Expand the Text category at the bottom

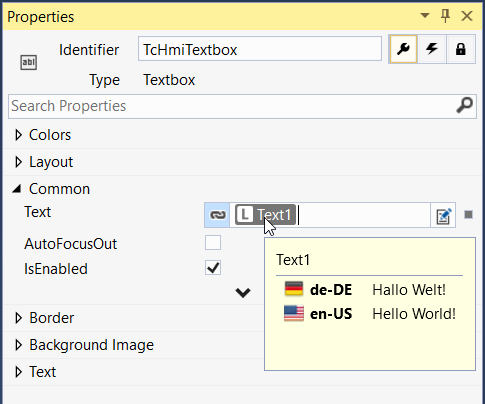(x=18, y=372)
